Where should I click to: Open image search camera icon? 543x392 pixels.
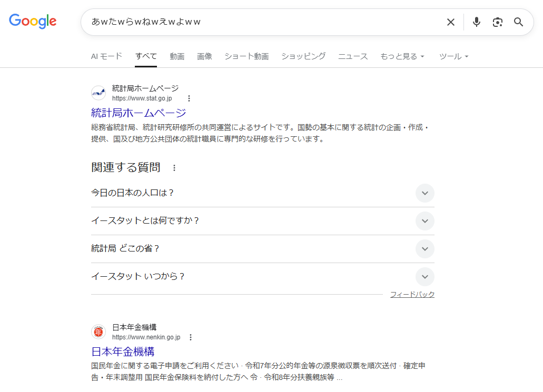coord(497,22)
